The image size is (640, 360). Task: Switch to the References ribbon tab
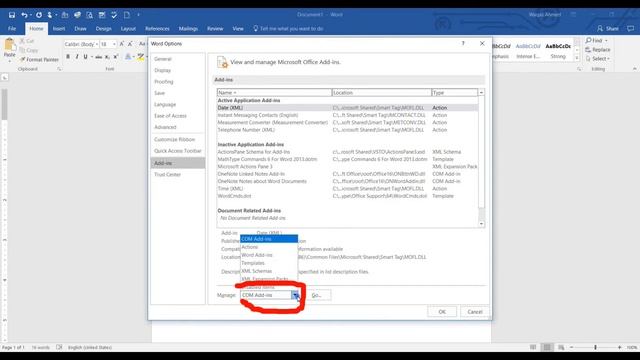[157, 29]
